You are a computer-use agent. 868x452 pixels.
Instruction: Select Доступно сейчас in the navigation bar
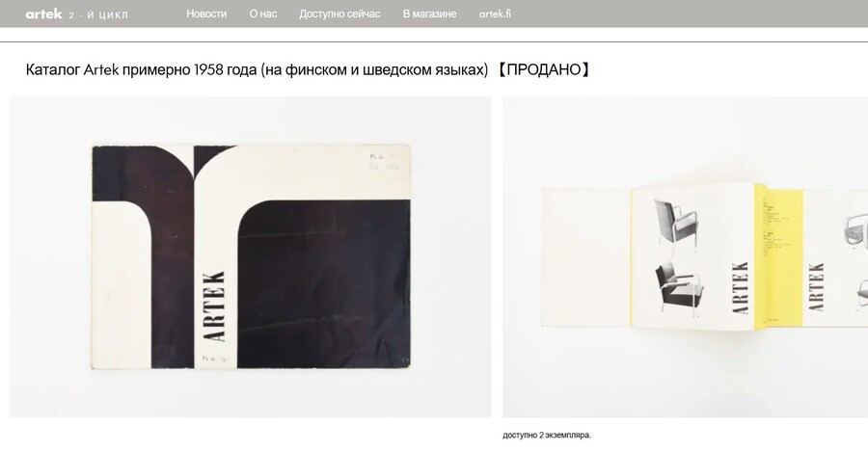[339, 13]
